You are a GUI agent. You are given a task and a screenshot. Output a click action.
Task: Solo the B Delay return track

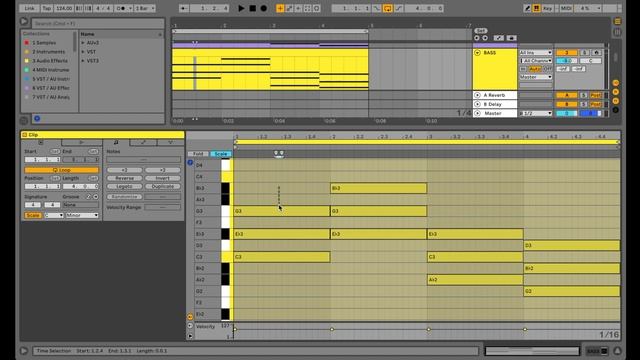(x=584, y=104)
